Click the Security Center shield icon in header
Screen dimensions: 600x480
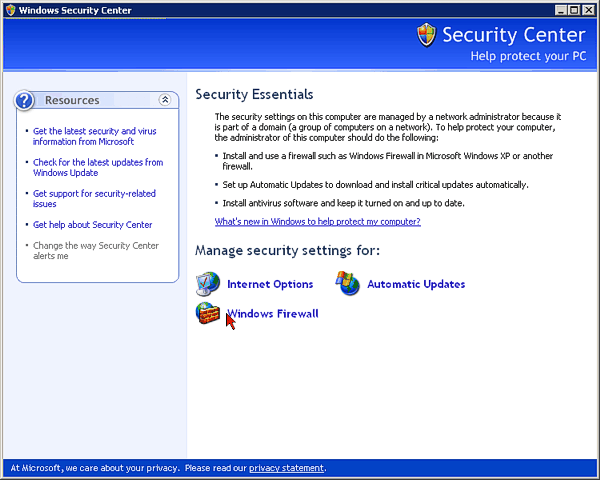tap(426, 35)
